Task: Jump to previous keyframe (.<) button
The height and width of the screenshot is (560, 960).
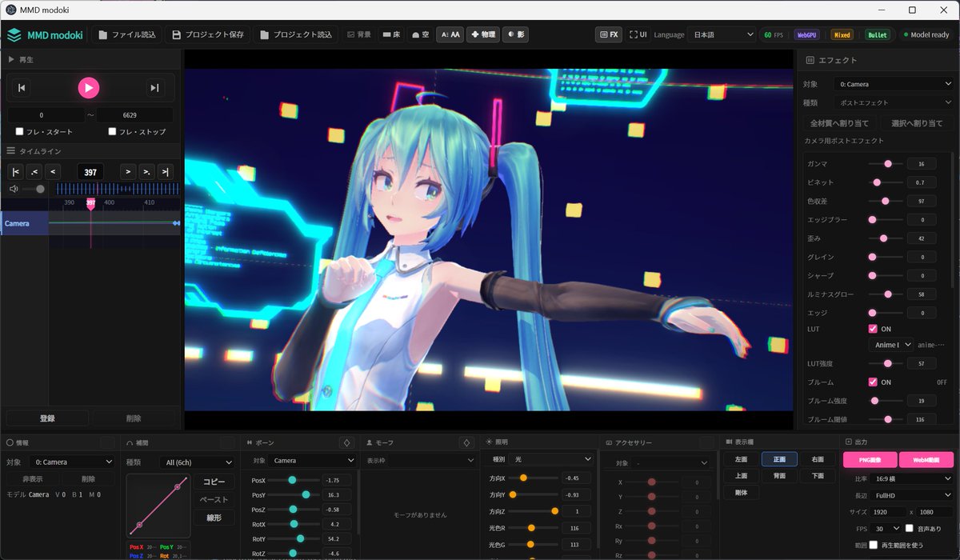Action: (34, 171)
